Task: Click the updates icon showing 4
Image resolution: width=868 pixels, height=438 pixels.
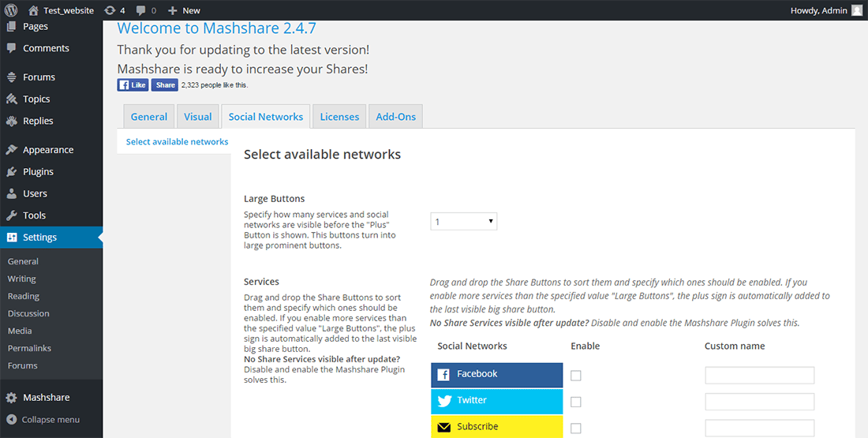Action: (x=110, y=10)
